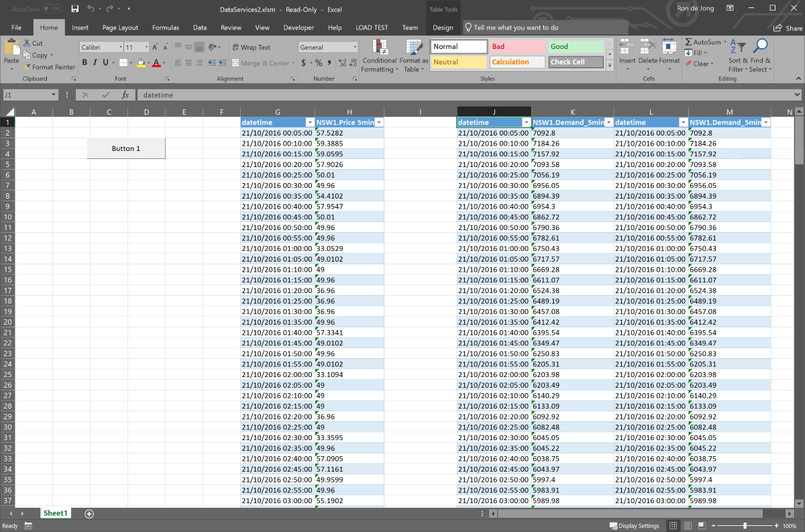Click the Sort & Filter icon
This screenshot has width=805, height=532.
[737, 46]
